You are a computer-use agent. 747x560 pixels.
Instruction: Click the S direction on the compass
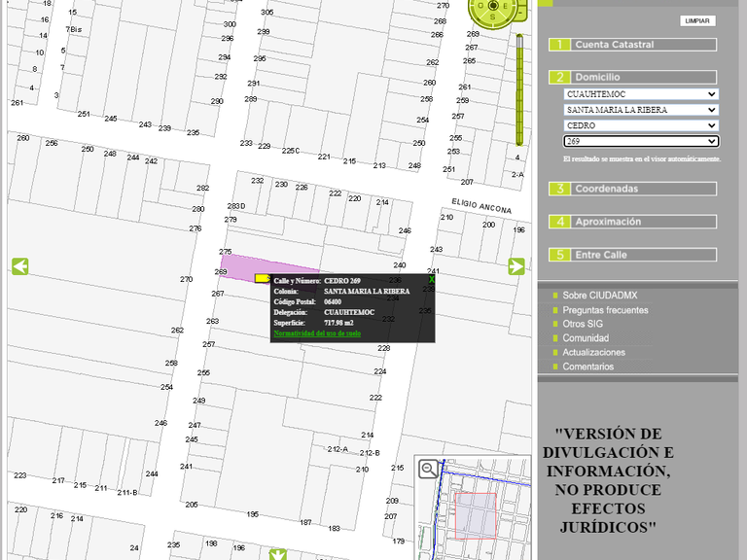coord(493,17)
